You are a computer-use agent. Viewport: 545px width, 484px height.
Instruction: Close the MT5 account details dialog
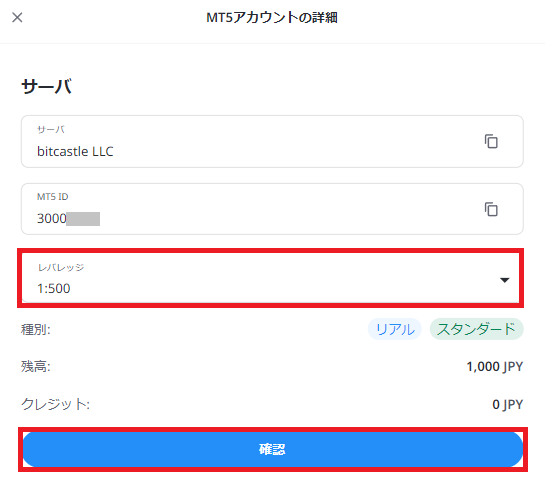17,17
